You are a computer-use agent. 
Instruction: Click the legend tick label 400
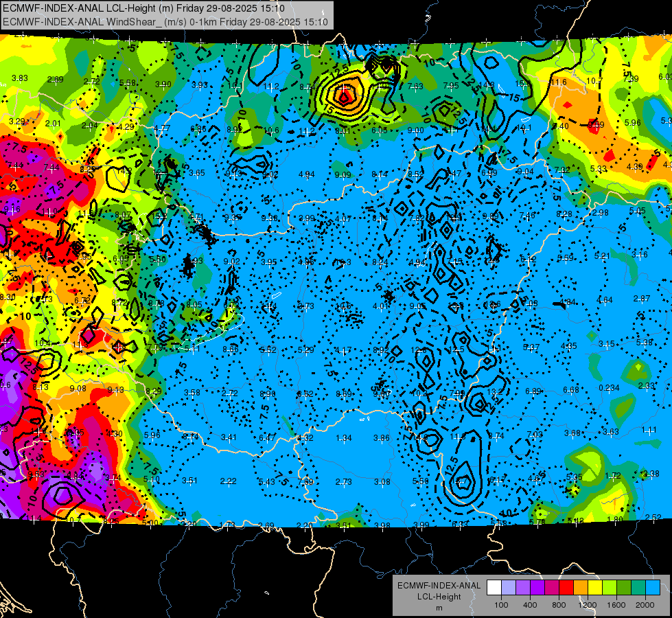(530, 605)
